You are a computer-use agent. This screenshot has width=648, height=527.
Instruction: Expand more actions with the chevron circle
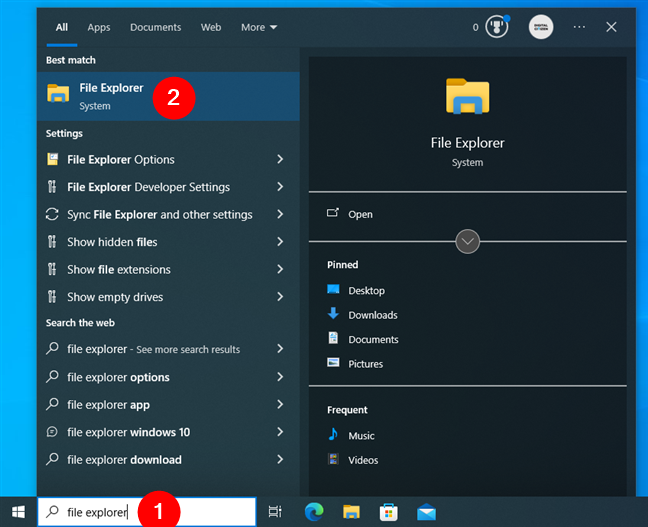[x=467, y=241]
